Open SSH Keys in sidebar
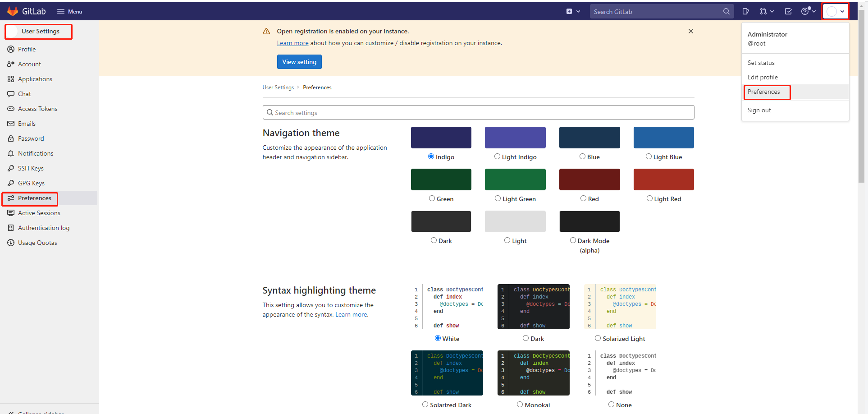The height and width of the screenshot is (414, 868). [31, 168]
